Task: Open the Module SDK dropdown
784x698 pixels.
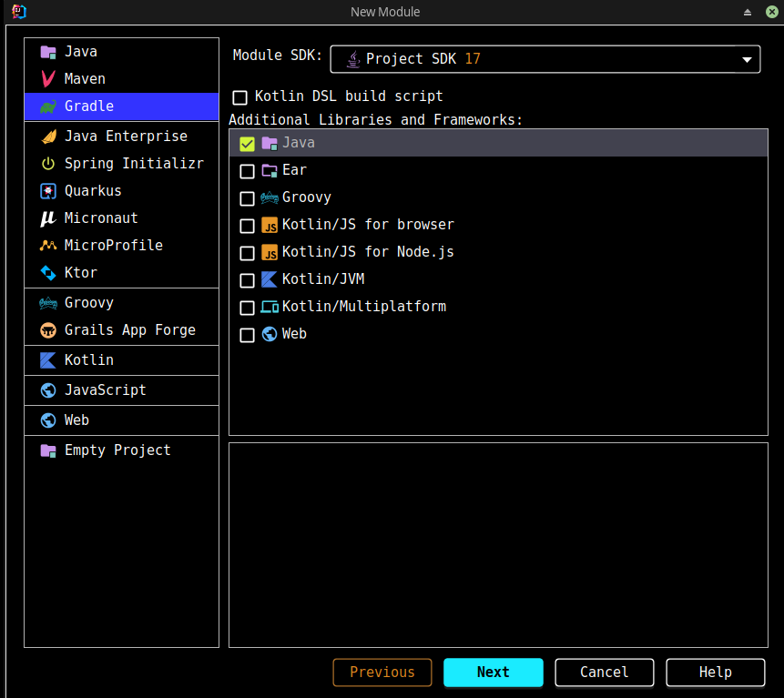Action: (x=544, y=59)
